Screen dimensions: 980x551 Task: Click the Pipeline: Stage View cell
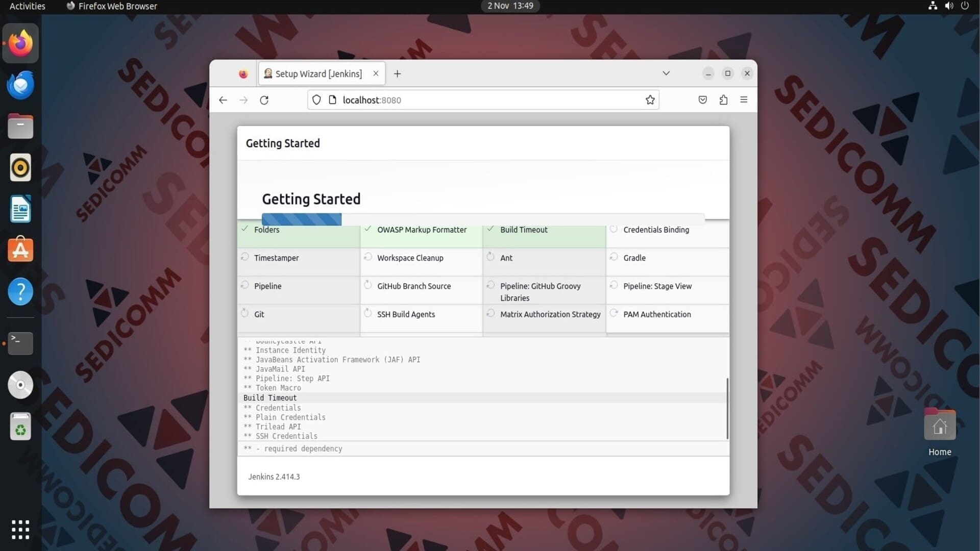(x=668, y=290)
